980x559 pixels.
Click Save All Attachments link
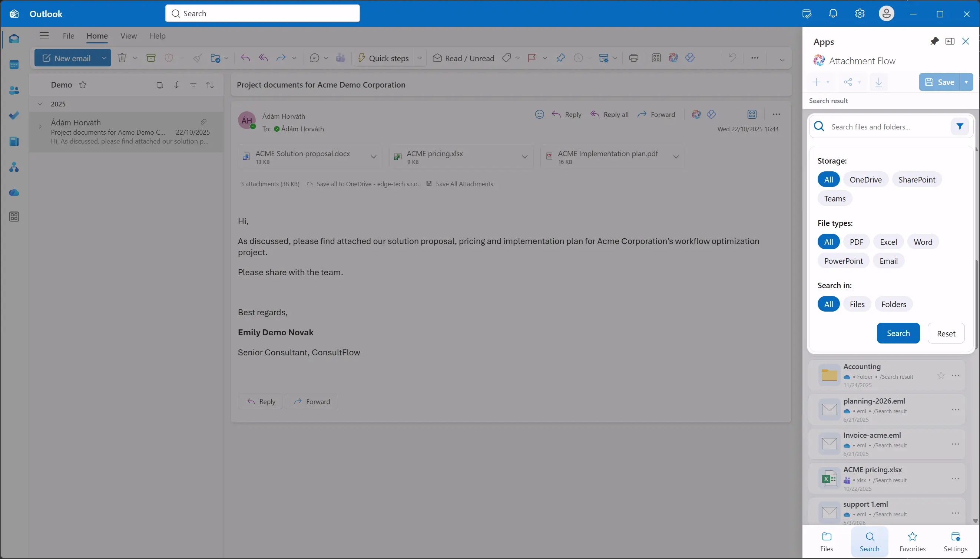[464, 184]
